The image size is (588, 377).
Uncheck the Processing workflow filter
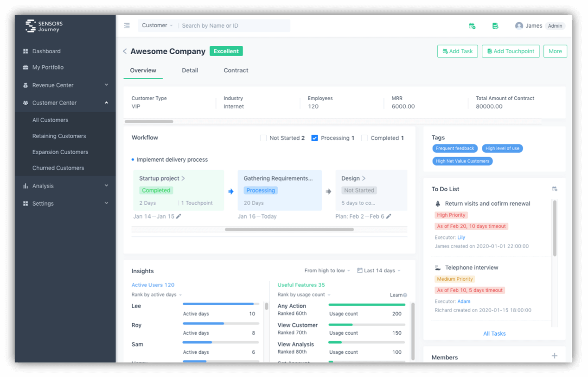point(314,138)
